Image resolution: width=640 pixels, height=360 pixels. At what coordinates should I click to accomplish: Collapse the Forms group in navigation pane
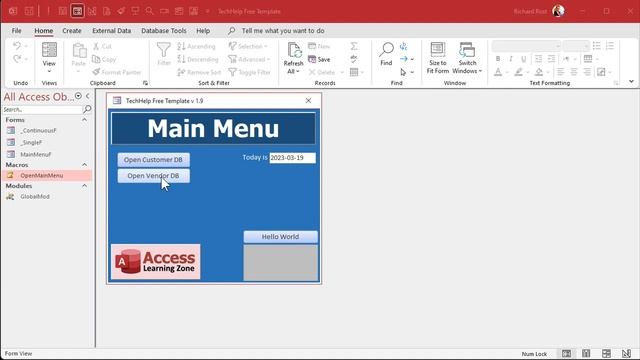pos(84,120)
